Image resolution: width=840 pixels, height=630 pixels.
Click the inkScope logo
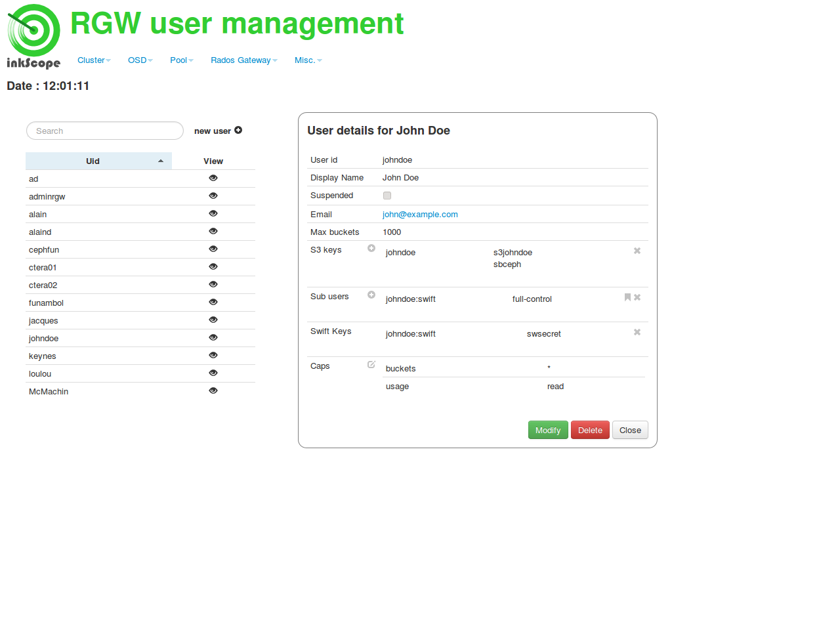tap(33, 37)
